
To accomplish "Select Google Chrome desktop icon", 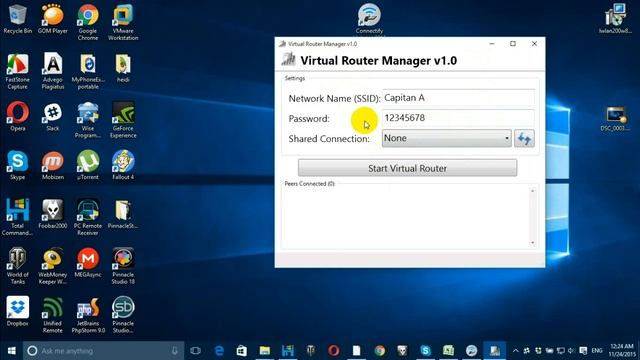I will 88,22.
